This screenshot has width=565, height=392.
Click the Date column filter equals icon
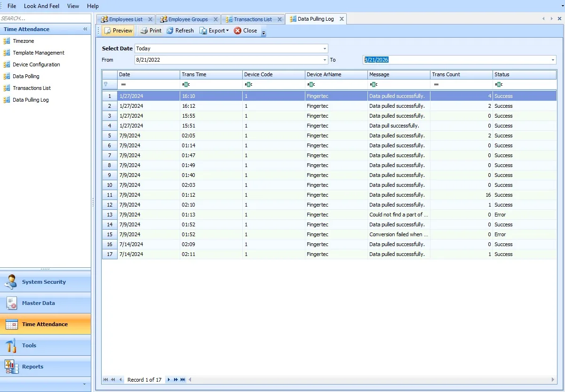[x=123, y=84]
